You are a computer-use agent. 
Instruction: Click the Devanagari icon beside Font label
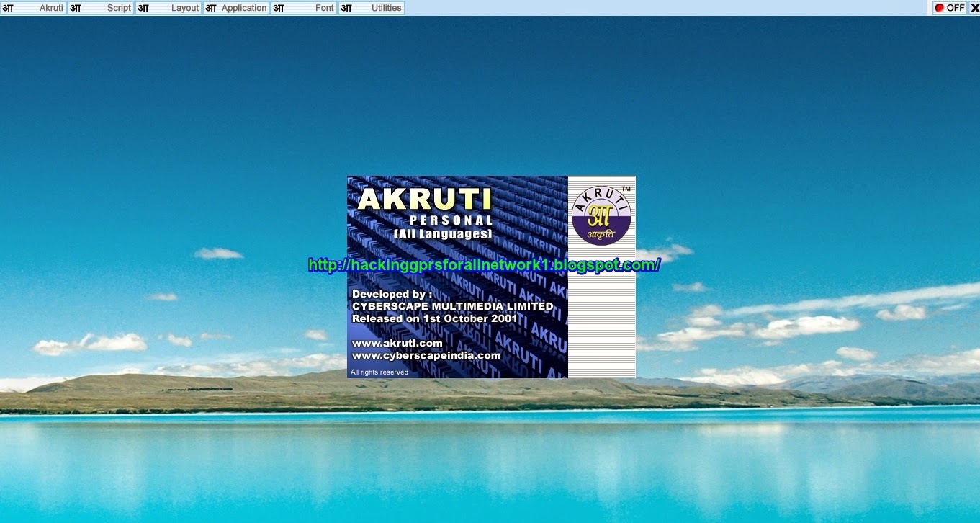coord(279,8)
